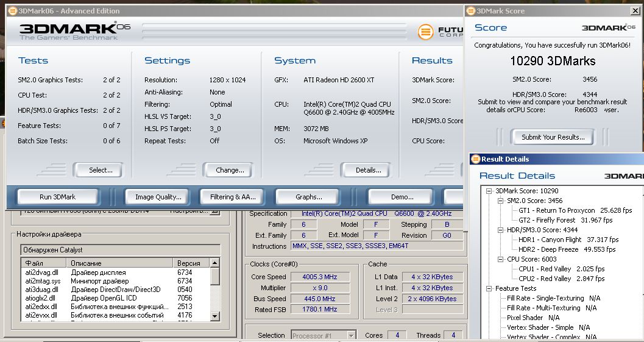The image size is (644, 342).
Task: Open the Graphs tool
Action: [x=308, y=197]
